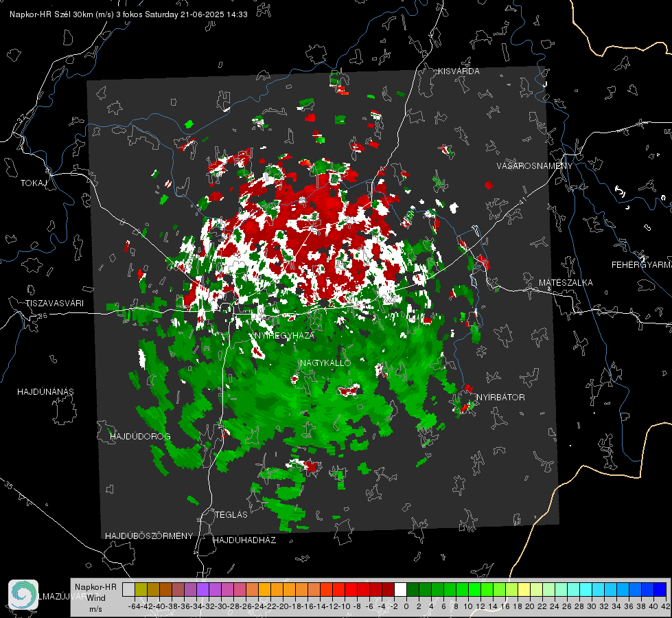Click the FEHÉRGYARMAT city label
This screenshot has width=672, height=618.
coord(642,265)
